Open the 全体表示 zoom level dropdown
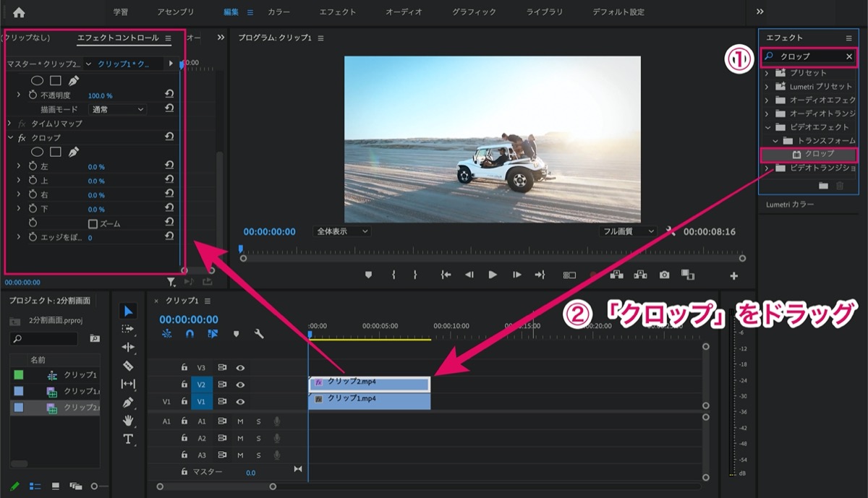Screen dimensions: 868x498 (342, 231)
